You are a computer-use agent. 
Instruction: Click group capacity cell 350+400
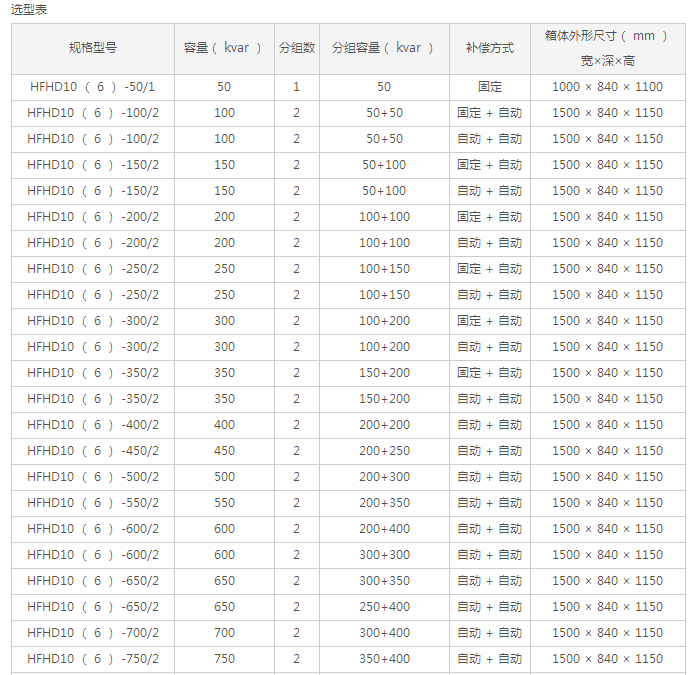coord(384,659)
